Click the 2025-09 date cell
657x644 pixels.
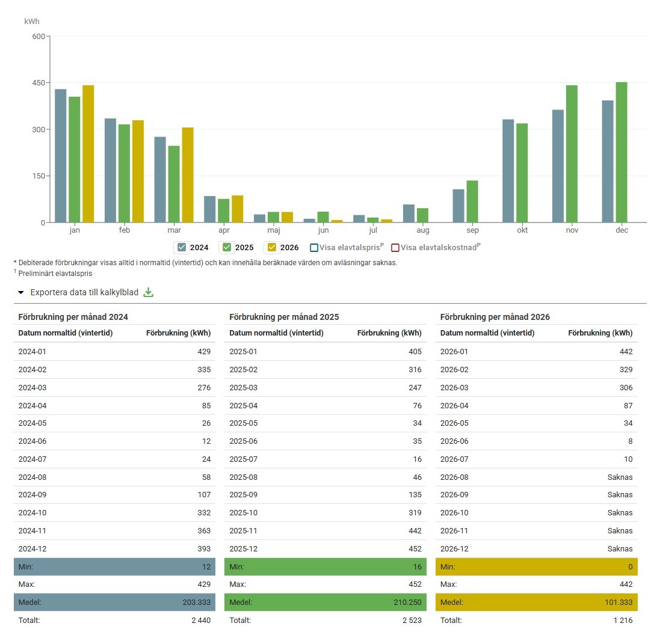pos(244,495)
